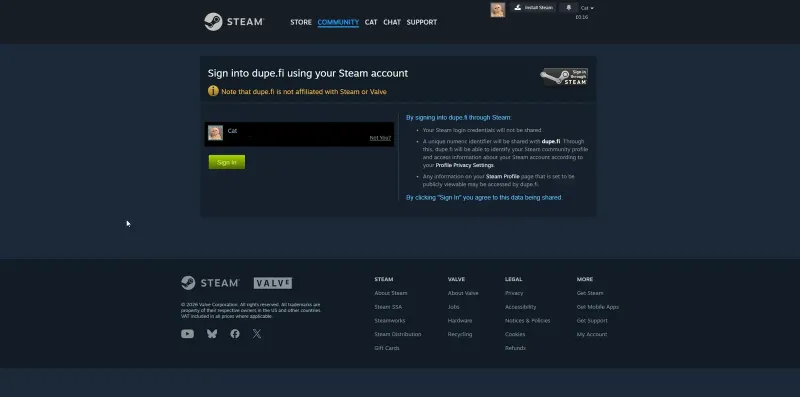Open the notifications bell icon
The width and height of the screenshot is (800, 397).
(x=568, y=8)
